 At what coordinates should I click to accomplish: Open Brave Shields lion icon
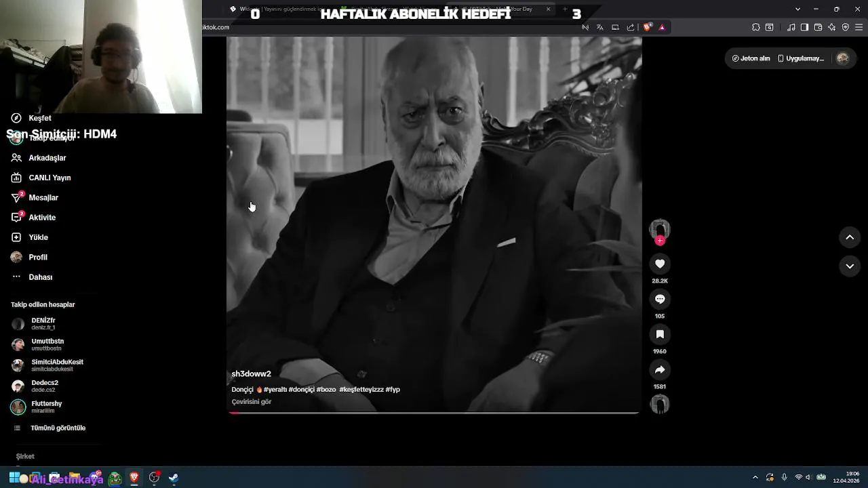tap(647, 27)
